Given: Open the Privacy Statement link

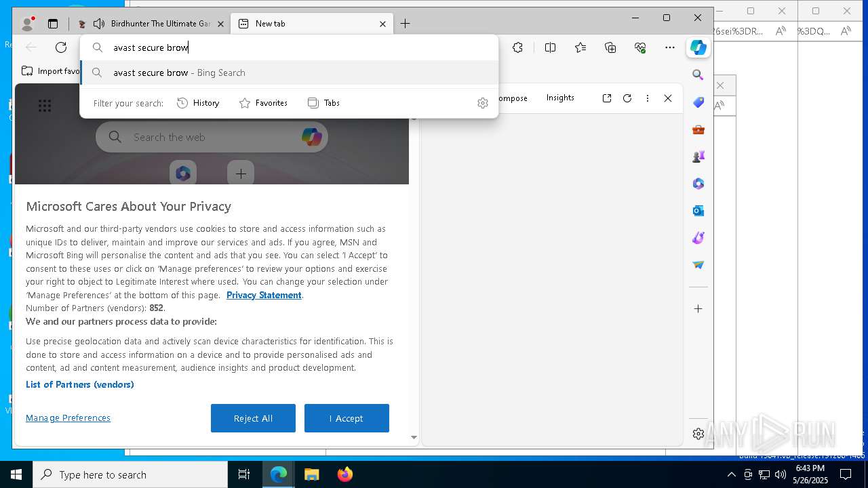Looking at the screenshot, I should [x=264, y=295].
